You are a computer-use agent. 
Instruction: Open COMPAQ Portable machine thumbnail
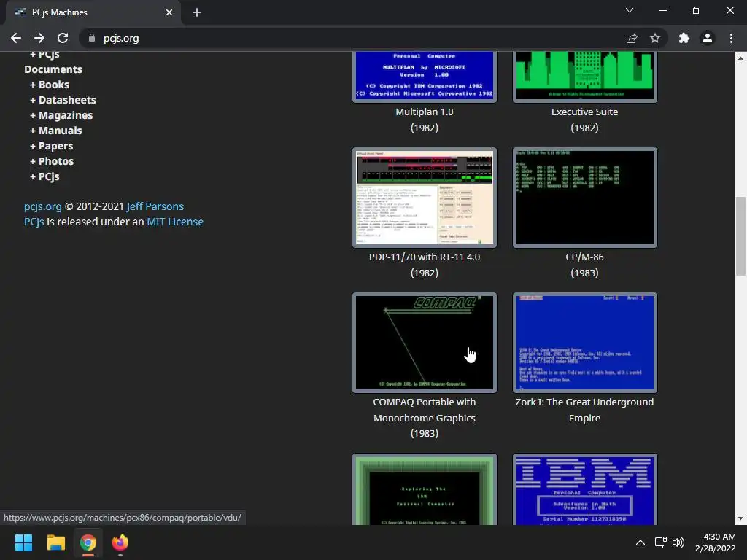pos(425,343)
